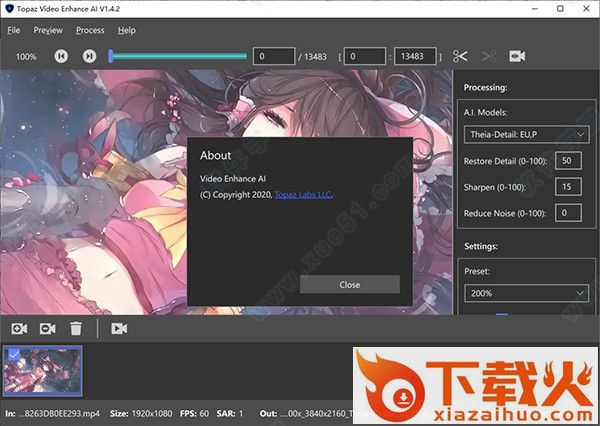The width and height of the screenshot is (600, 426).
Task: Open the File menu
Action: (13, 30)
